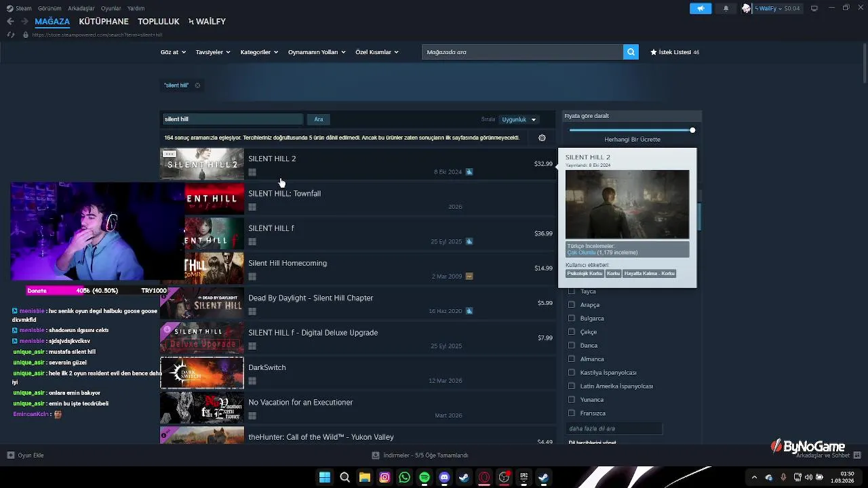Switch to Big Picture mode monitor icon

click(814, 8)
